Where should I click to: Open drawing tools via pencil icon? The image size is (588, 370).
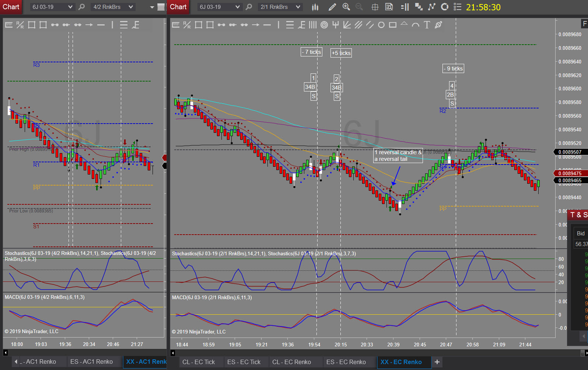tap(332, 7)
